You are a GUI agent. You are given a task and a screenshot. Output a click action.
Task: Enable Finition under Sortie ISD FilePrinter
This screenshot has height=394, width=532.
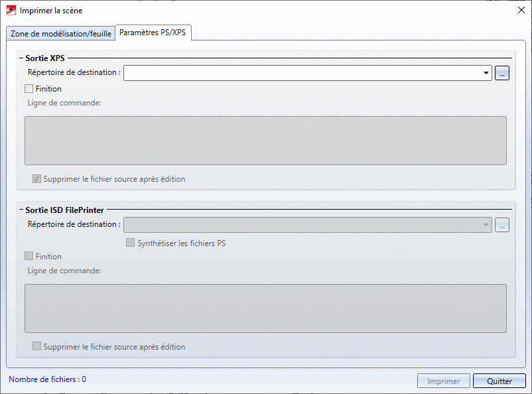click(29, 257)
